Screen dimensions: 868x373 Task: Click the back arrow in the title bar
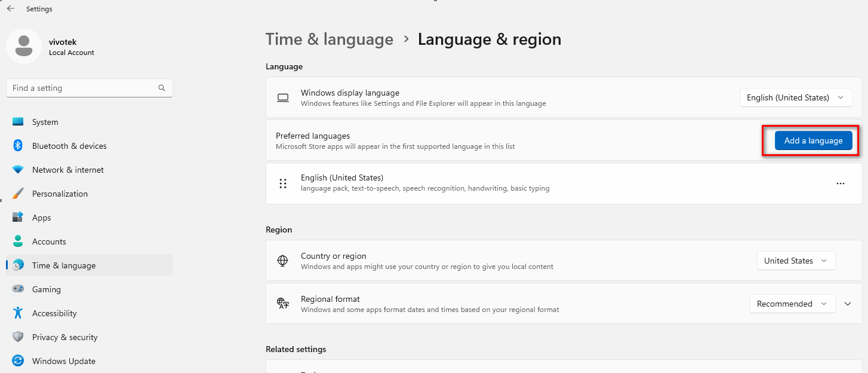pyautogui.click(x=11, y=9)
